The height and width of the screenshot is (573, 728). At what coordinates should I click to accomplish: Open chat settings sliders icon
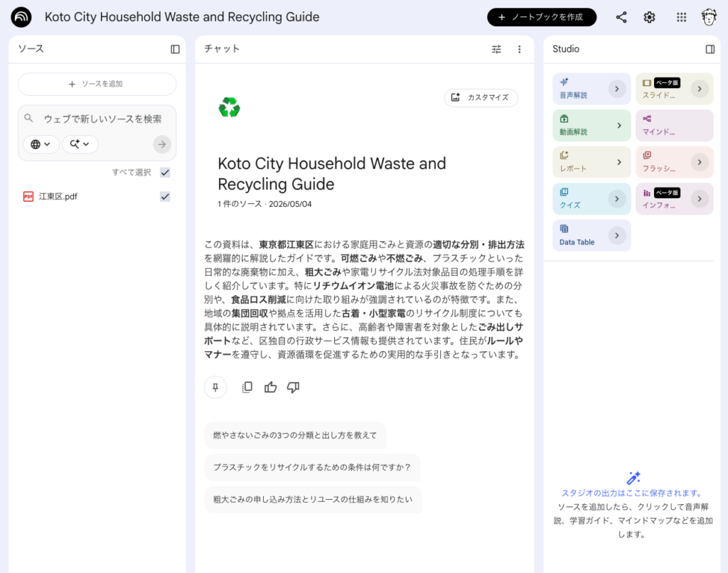tap(496, 49)
